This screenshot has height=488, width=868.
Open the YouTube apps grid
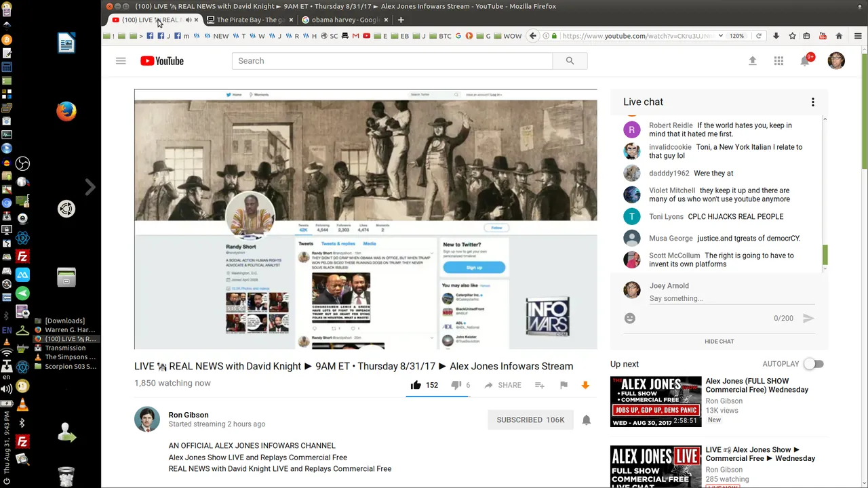(x=778, y=61)
